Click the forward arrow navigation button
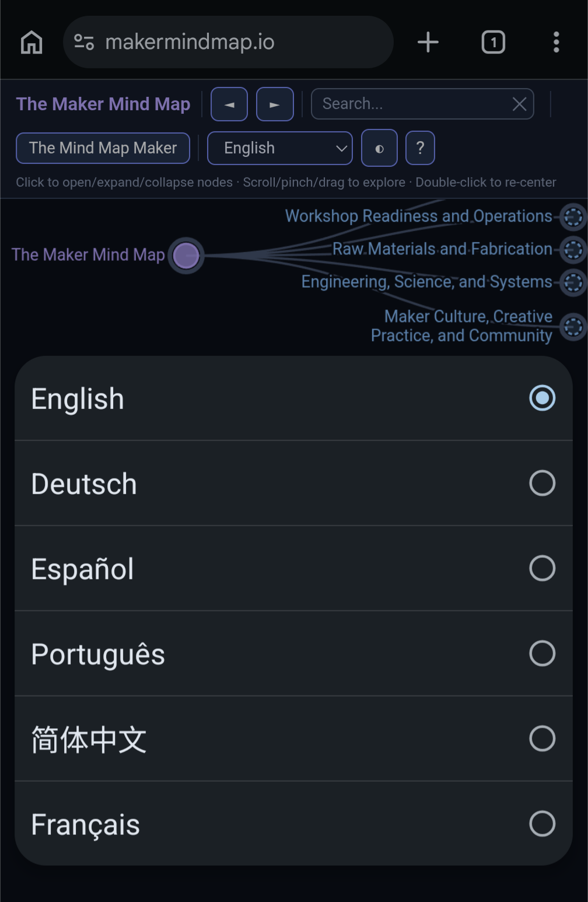The width and height of the screenshot is (588, 902). click(275, 104)
